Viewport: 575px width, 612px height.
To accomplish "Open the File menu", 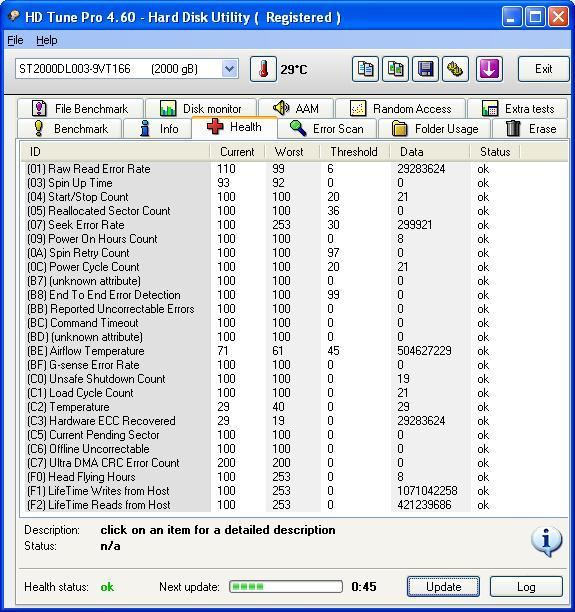I will pyautogui.click(x=15, y=40).
